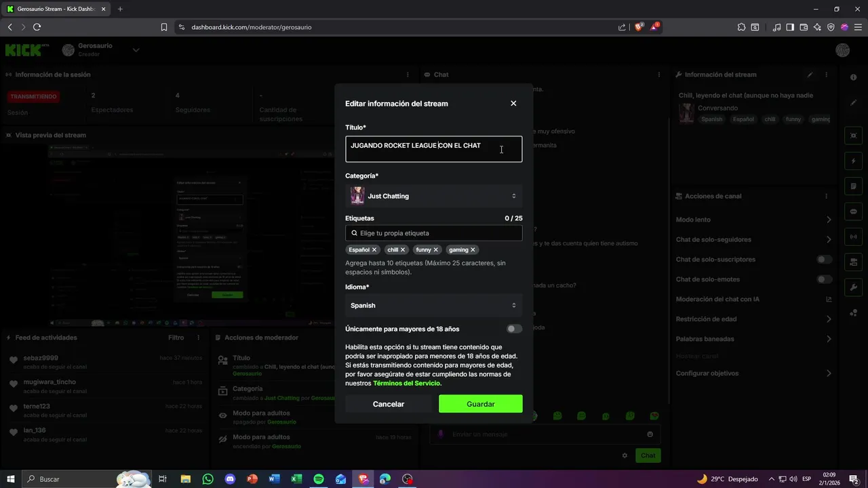
Task: Click the Elige tu propia etiqueta field
Action: [434, 233]
